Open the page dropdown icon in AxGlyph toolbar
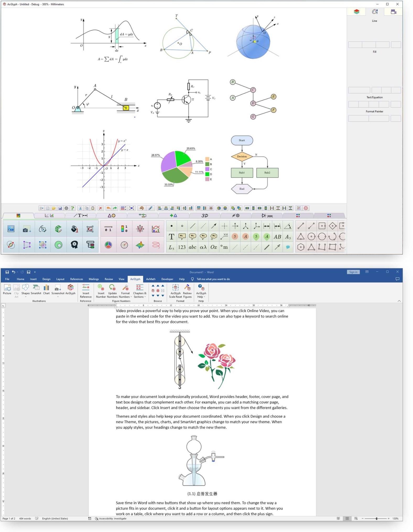Viewport: 413px width, 532px height. [42, 208]
